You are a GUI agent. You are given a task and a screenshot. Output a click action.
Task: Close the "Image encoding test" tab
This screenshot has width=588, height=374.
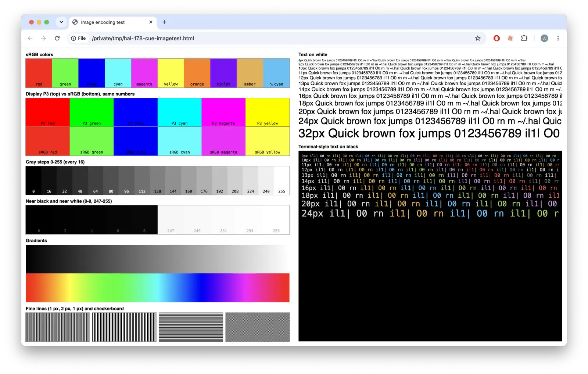pos(151,22)
